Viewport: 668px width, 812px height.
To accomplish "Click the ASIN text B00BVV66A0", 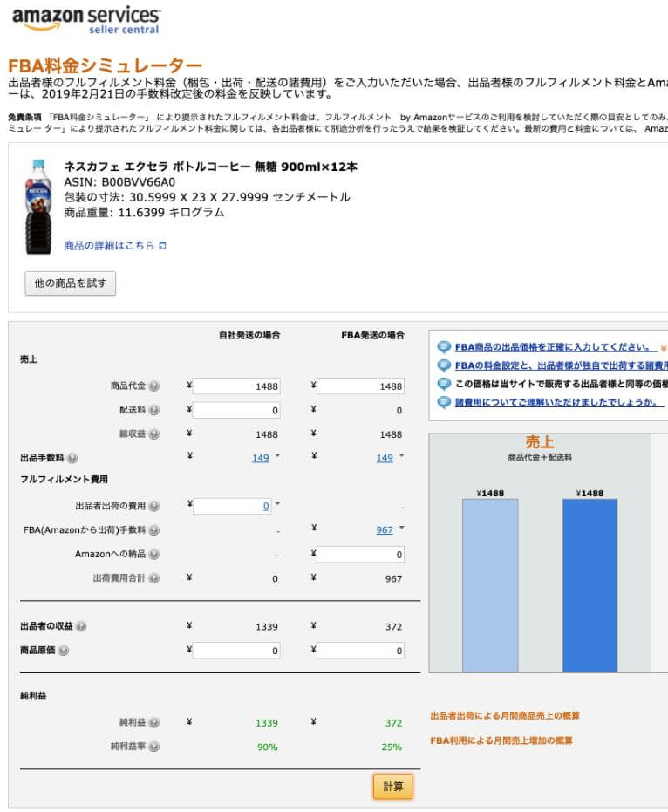I will [x=139, y=182].
